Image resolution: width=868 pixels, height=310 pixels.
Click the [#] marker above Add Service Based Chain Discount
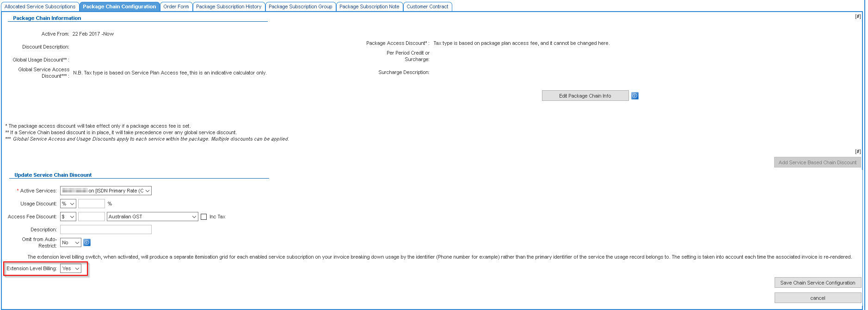click(x=857, y=151)
